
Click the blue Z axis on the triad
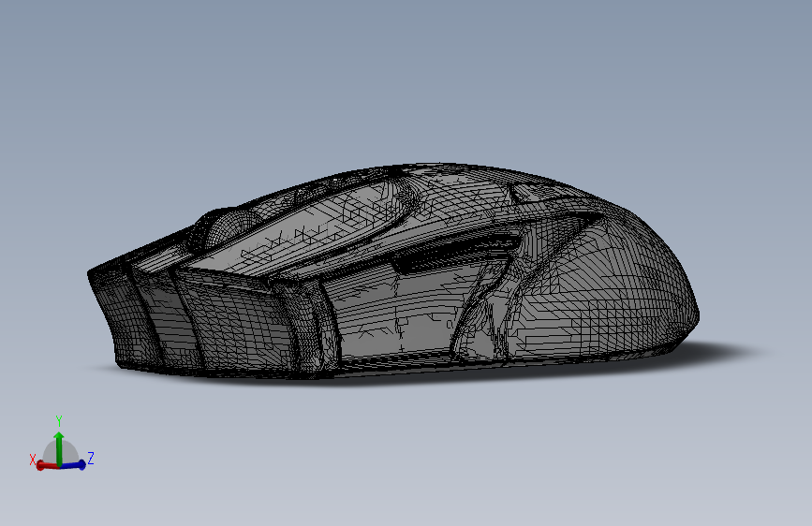74,465
